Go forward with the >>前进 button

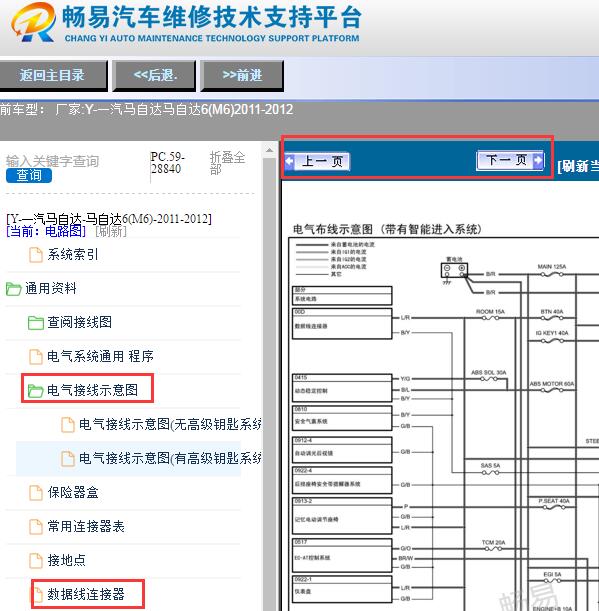tap(242, 75)
